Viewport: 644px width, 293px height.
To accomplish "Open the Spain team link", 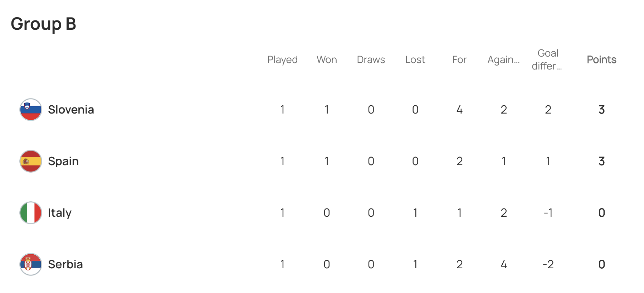I will point(63,161).
